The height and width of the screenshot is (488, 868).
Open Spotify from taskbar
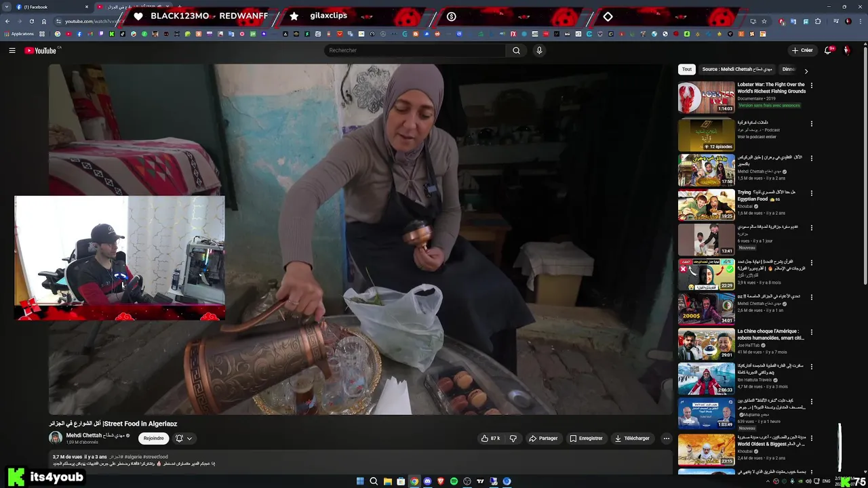coord(454,481)
